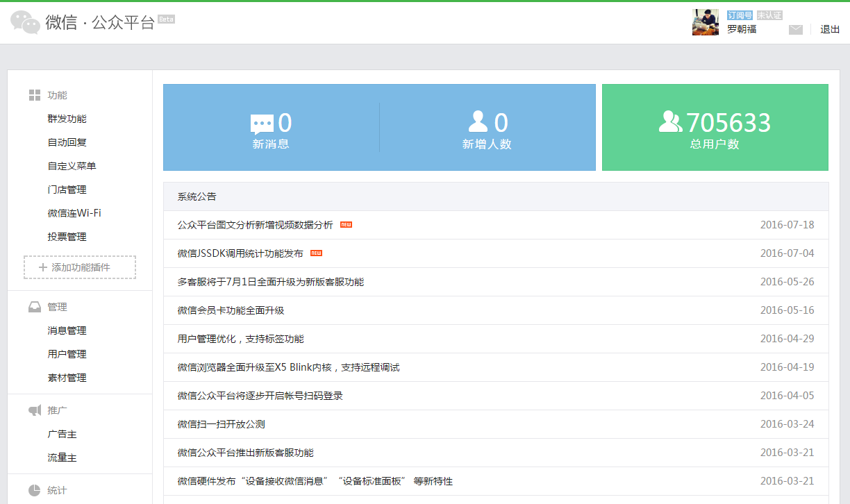
Task: Open 多客服将于7月1日全面升级 announcement
Action: coord(271,282)
